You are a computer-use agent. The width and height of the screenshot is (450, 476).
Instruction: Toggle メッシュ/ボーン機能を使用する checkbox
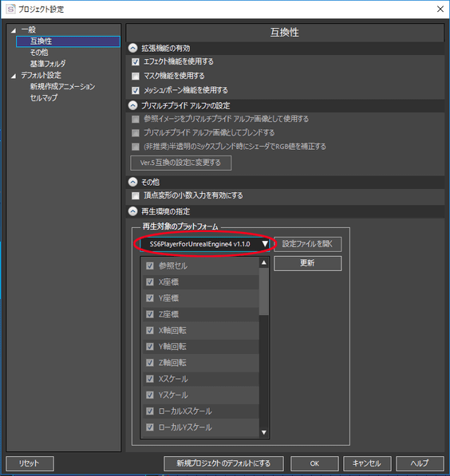[136, 90]
